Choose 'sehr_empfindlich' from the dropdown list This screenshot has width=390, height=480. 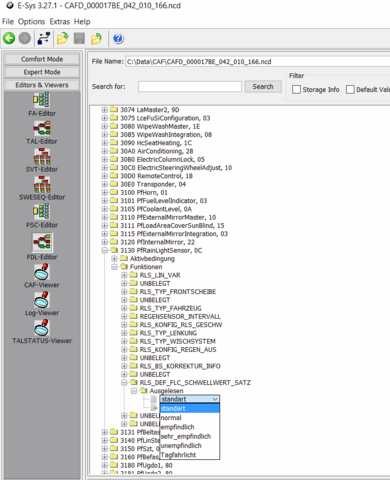click(189, 436)
